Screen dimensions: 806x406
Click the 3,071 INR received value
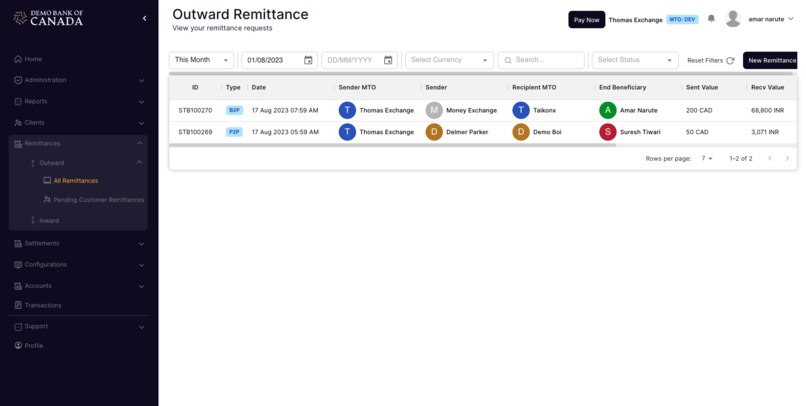coord(764,132)
